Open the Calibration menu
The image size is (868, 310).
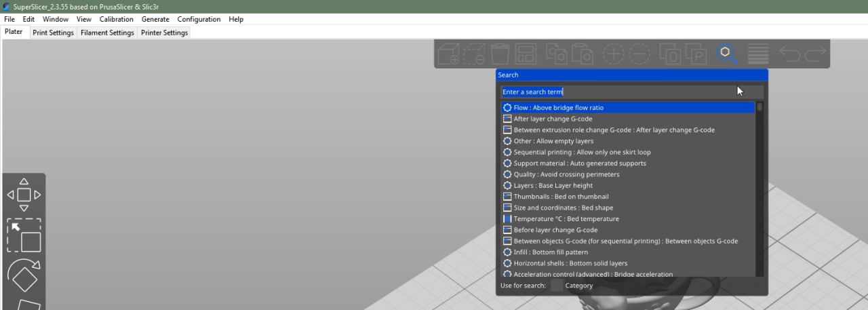click(x=117, y=19)
